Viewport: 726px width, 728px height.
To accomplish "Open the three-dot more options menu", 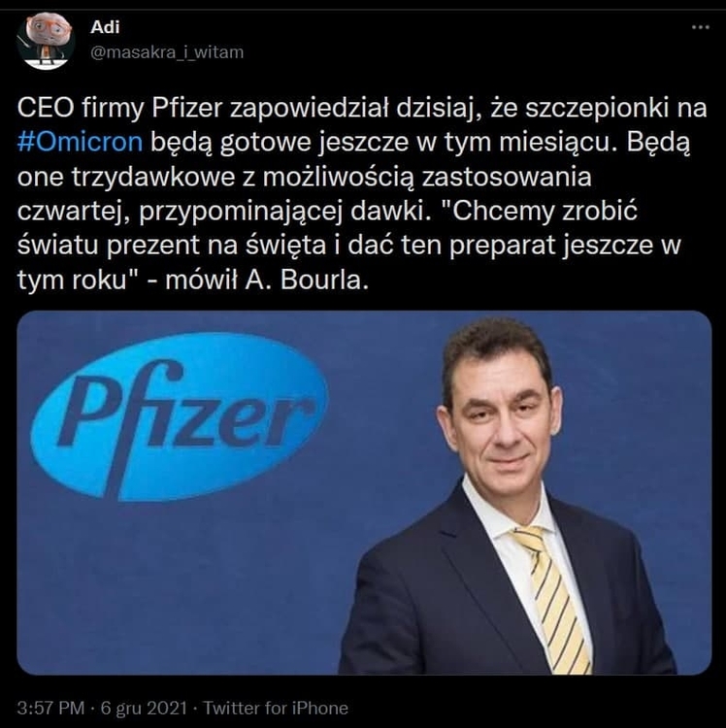I will [701, 27].
